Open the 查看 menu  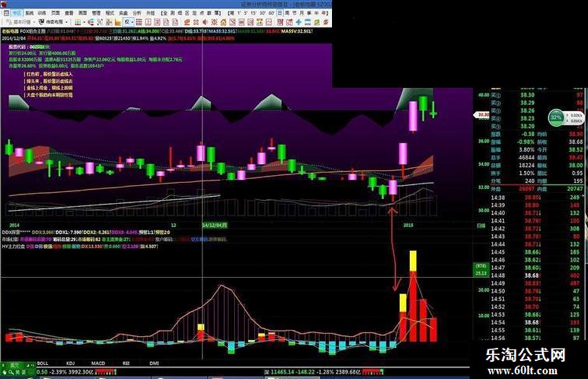click(69, 13)
